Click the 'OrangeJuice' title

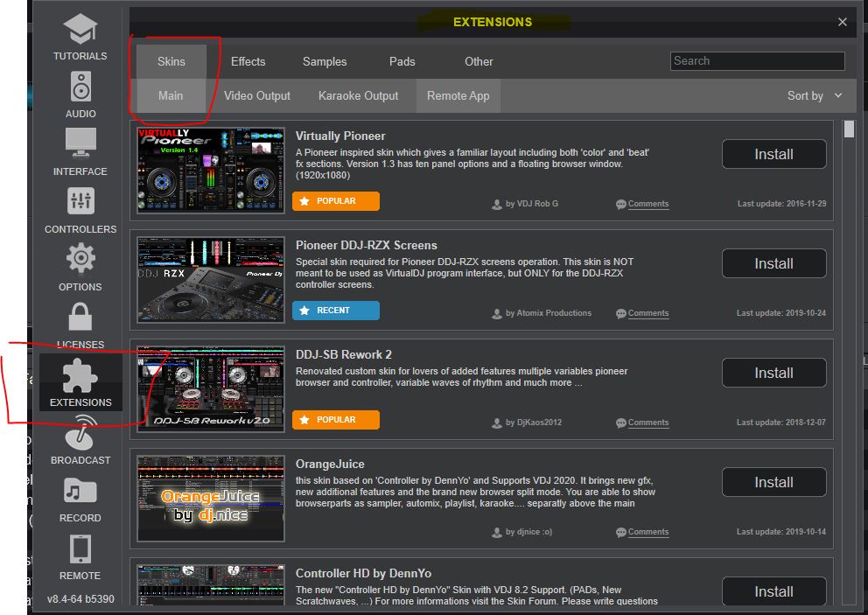330,464
